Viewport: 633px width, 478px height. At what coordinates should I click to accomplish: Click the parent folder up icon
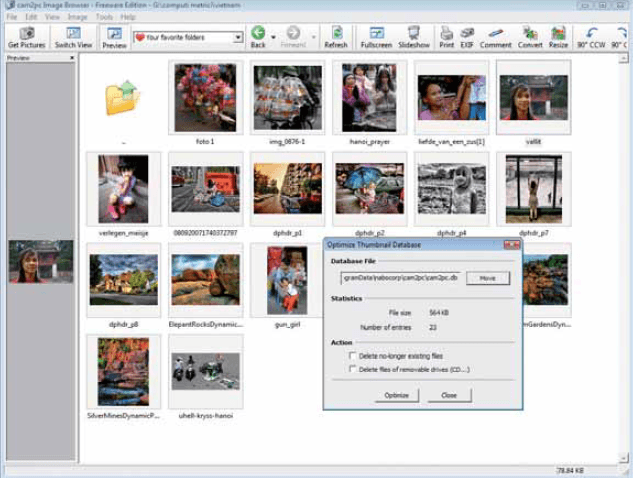(123, 97)
